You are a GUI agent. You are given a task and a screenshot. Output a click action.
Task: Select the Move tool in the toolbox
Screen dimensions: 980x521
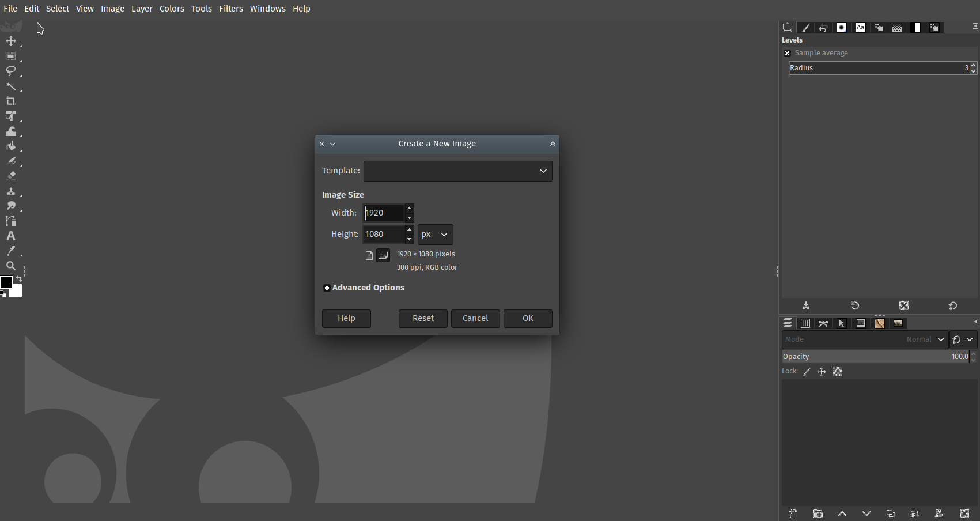point(11,41)
